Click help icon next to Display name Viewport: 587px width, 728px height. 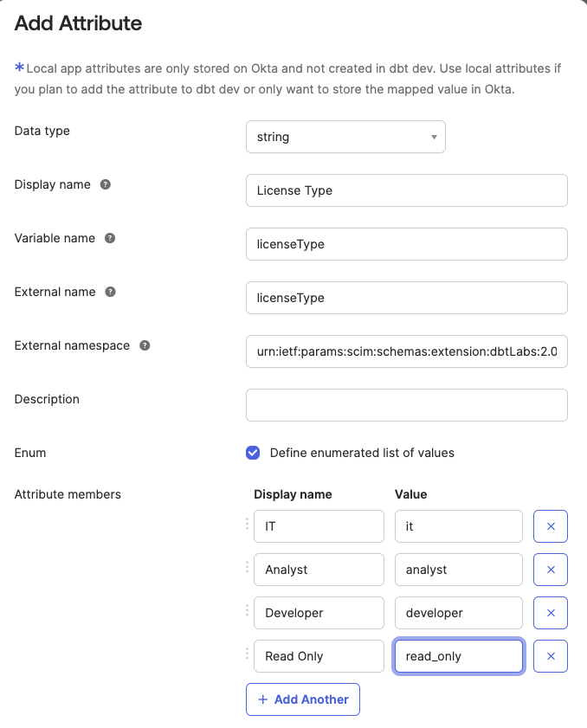[x=106, y=184]
